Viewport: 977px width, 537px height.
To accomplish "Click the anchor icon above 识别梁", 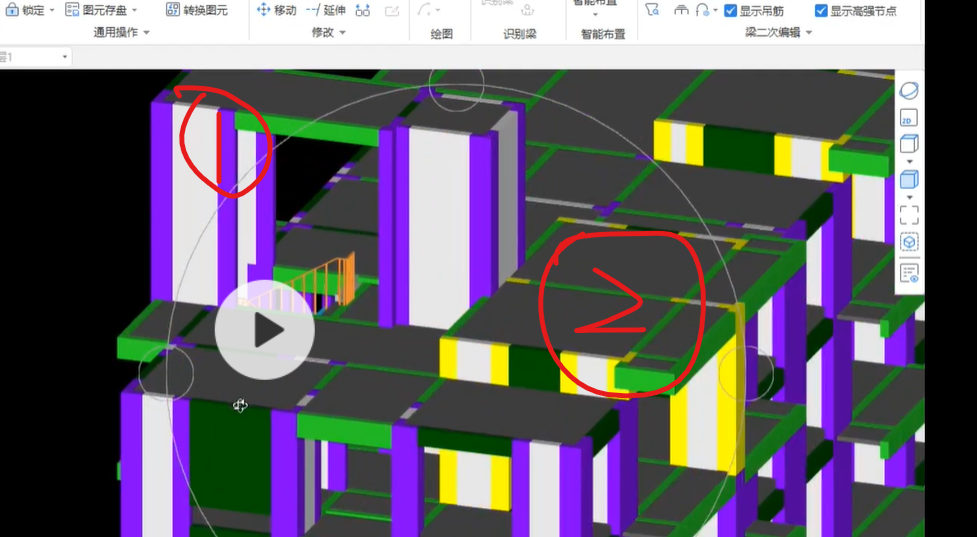I will pyautogui.click(x=527, y=9).
